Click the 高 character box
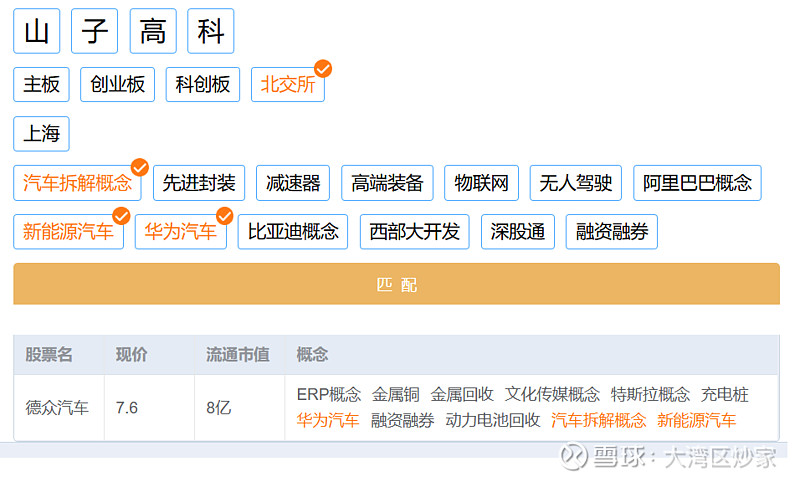Viewport: 800px width, 482px height. (x=153, y=31)
